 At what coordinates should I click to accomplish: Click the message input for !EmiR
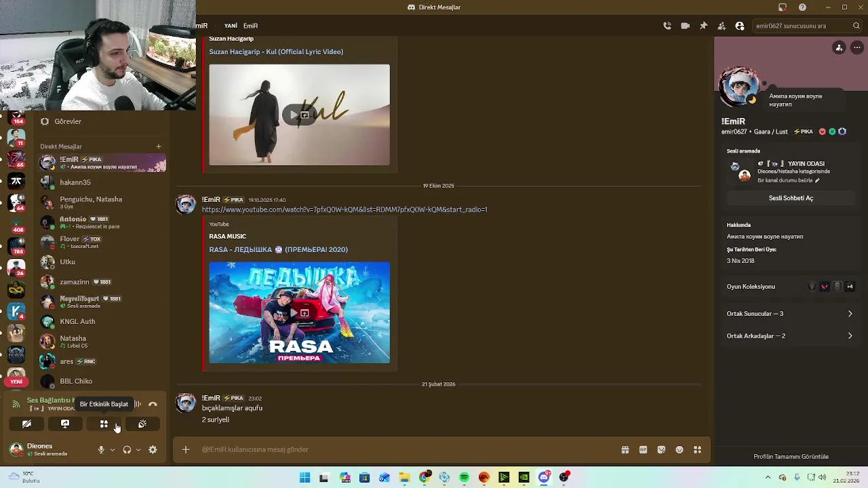407,449
